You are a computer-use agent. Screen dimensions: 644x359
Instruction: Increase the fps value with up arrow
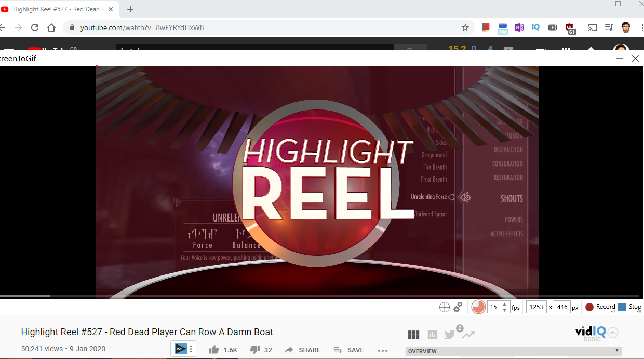[x=504, y=304]
